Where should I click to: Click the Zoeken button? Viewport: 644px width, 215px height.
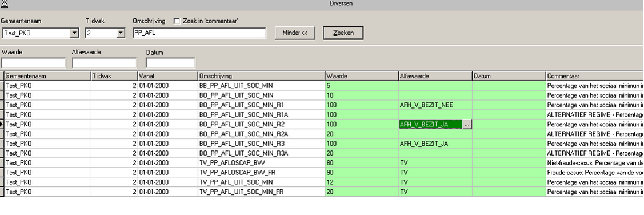(343, 33)
